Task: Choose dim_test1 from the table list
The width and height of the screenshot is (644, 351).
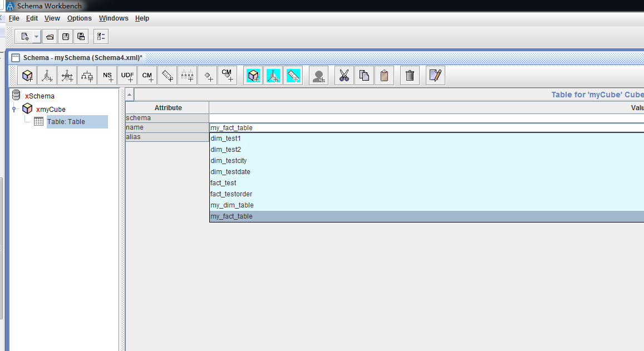Action: pyautogui.click(x=427, y=139)
